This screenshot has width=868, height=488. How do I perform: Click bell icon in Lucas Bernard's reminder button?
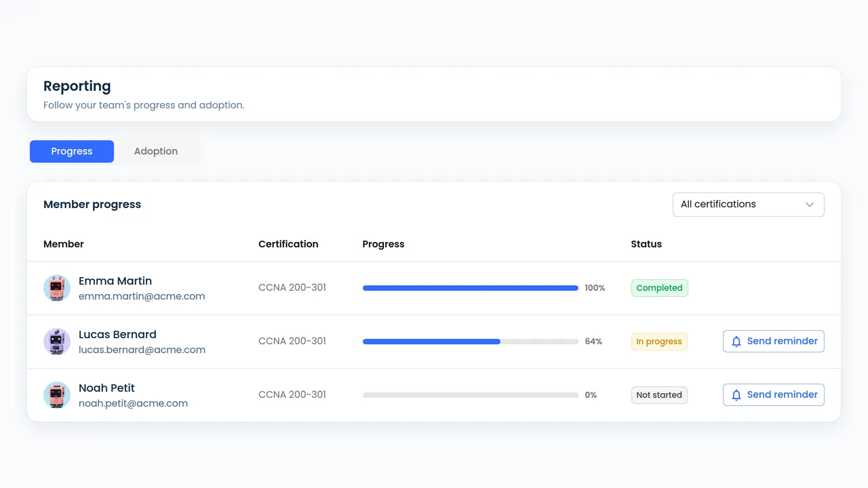click(736, 342)
